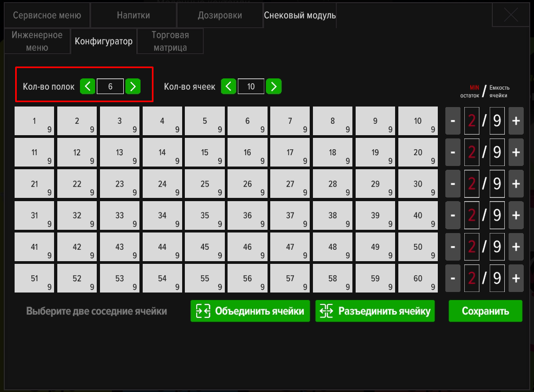The height and width of the screenshot is (392, 534).
Task: Open the Дозировки tab
Action: point(220,15)
